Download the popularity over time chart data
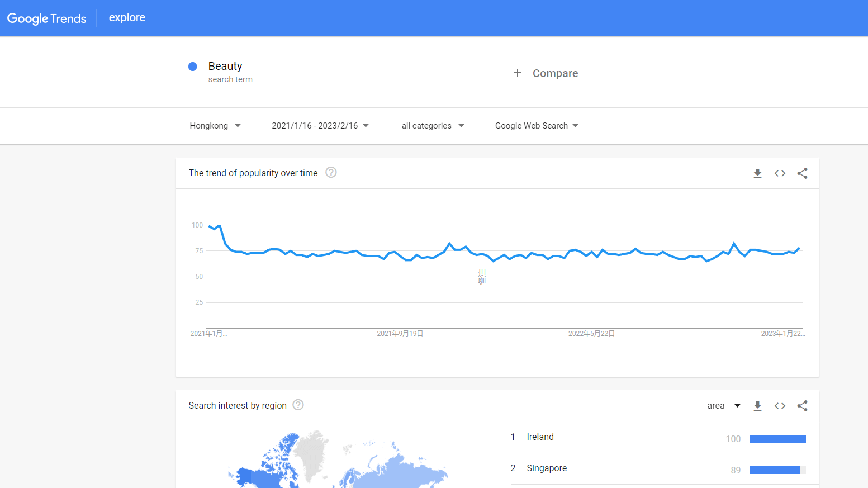The image size is (868, 488). [757, 173]
